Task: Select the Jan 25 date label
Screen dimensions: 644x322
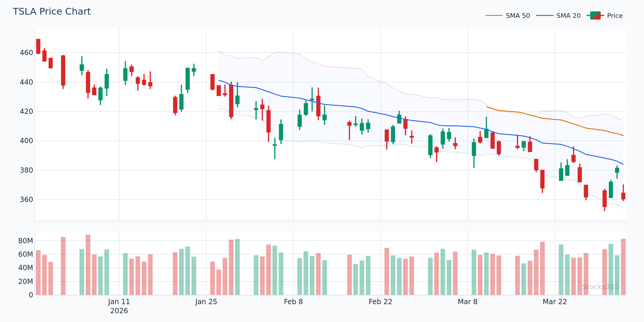Action: [206, 302]
